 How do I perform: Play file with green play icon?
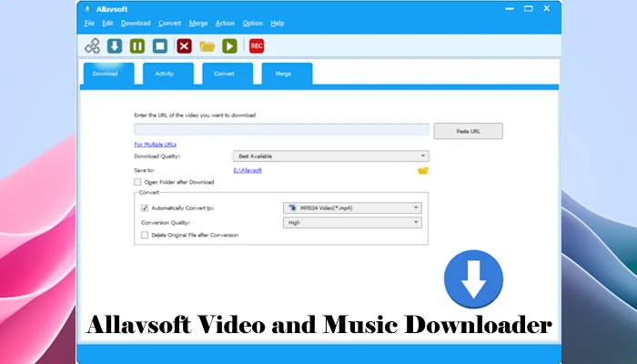(x=229, y=45)
